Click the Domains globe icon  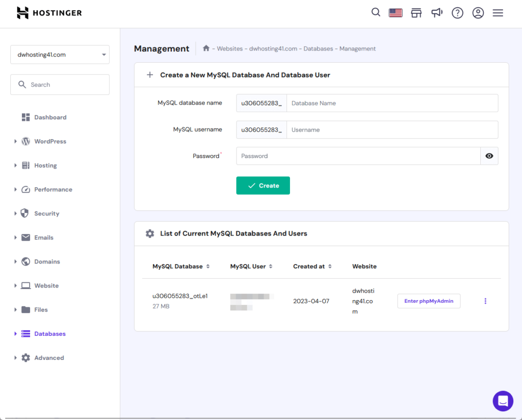[x=25, y=261]
